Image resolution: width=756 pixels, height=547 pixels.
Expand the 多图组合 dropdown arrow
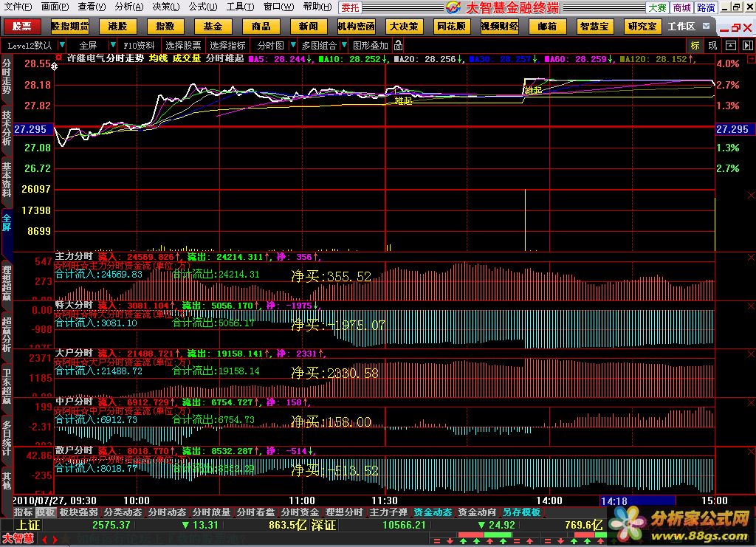[344, 45]
